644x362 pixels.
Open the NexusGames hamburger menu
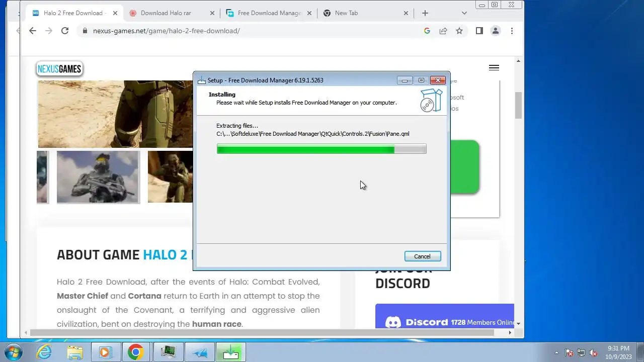pyautogui.click(x=494, y=68)
